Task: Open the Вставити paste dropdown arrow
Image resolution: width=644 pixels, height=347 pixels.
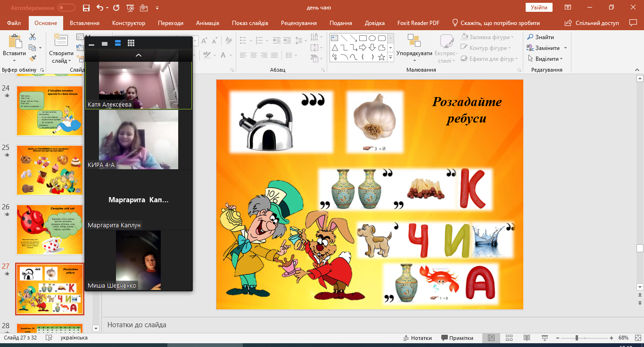Action: (x=14, y=60)
